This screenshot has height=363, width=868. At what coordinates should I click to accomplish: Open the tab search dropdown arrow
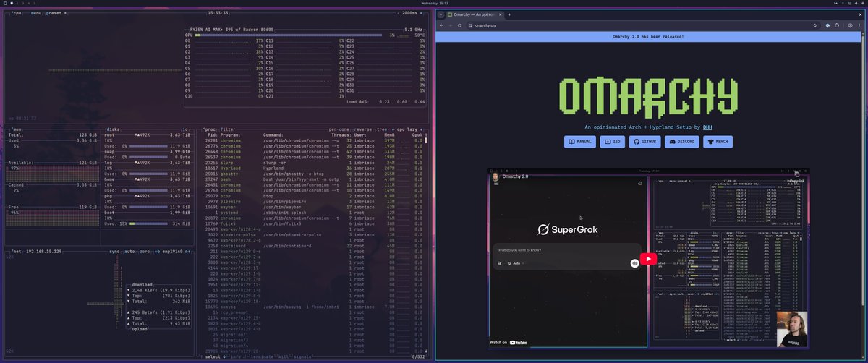point(441,14)
